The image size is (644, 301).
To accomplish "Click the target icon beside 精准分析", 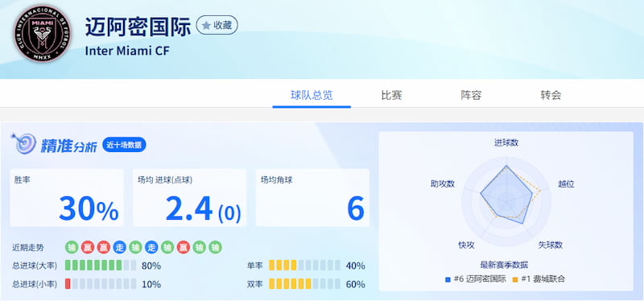I will [x=23, y=143].
